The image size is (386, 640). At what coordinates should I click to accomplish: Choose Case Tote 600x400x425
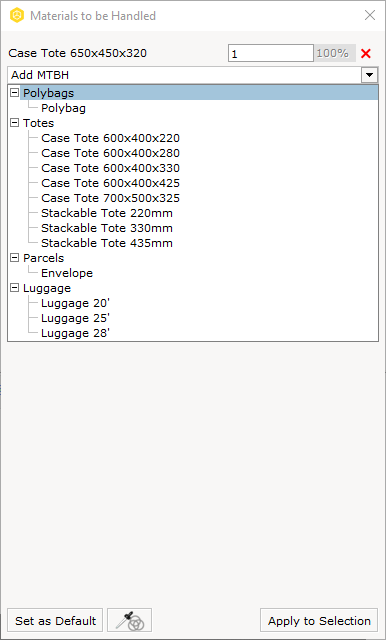(x=110, y=183)
